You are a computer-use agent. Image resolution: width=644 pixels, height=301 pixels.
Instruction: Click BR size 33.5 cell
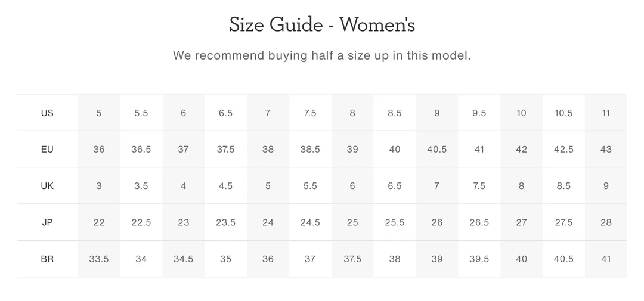[99, 259]
